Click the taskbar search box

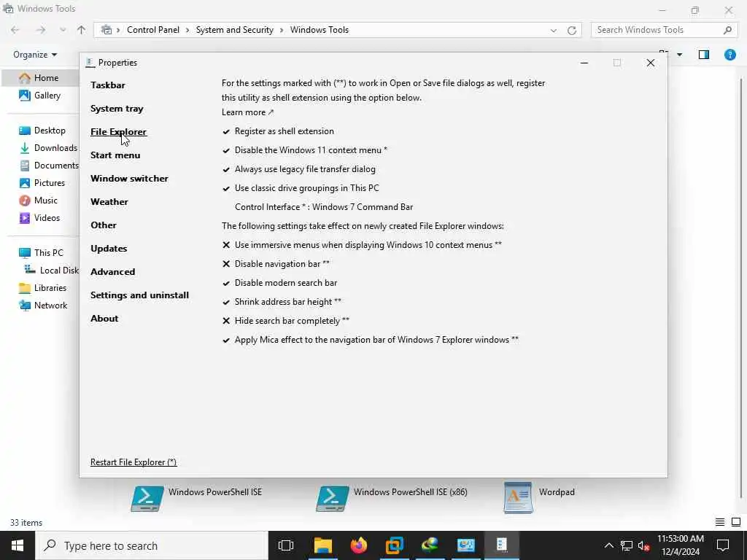click(152, 545)
